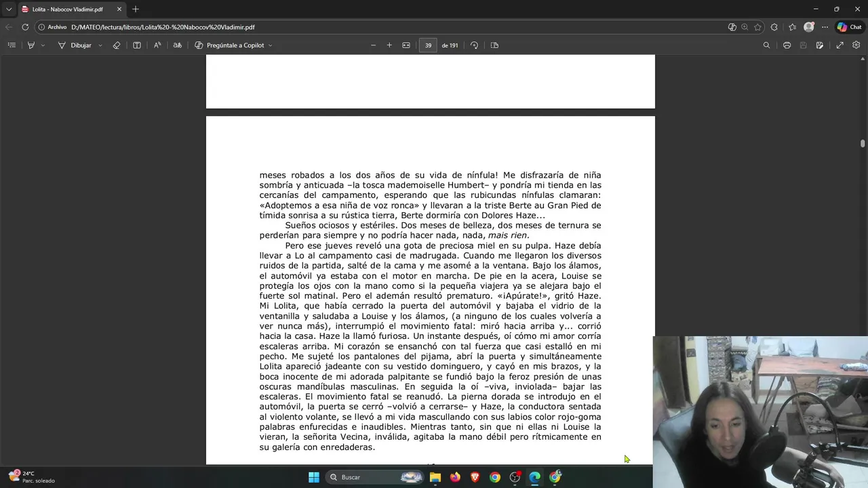This screenshot has height=488, width=868.
Task: Click the add text box icon
Action: (x=137, y=45)
